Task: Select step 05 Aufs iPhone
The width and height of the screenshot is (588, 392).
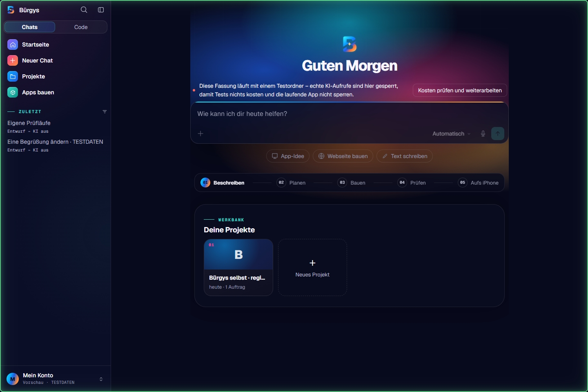Action: tap(478, 183)
